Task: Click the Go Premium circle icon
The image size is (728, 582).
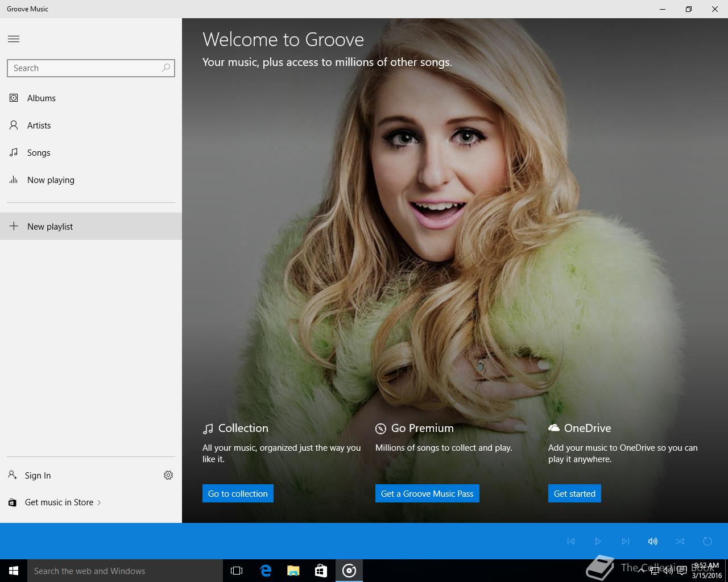Action: (x=380, y=429)
